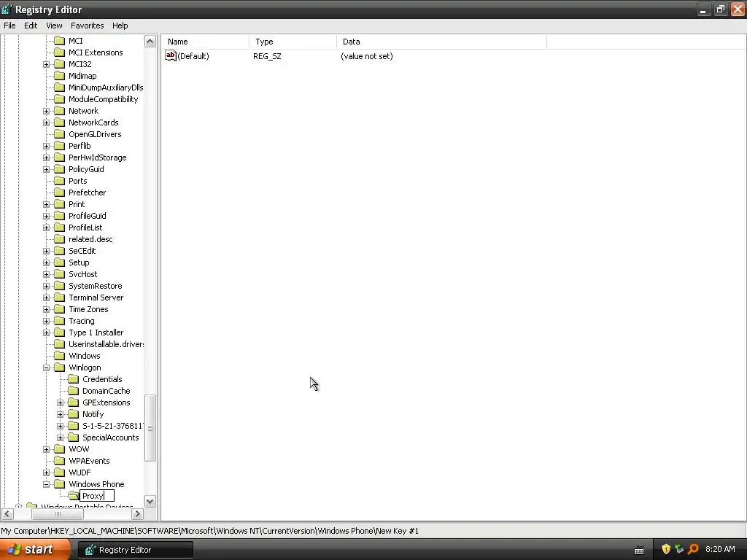
Task: Select the WUDF key
Action: [x=80, y=472]
